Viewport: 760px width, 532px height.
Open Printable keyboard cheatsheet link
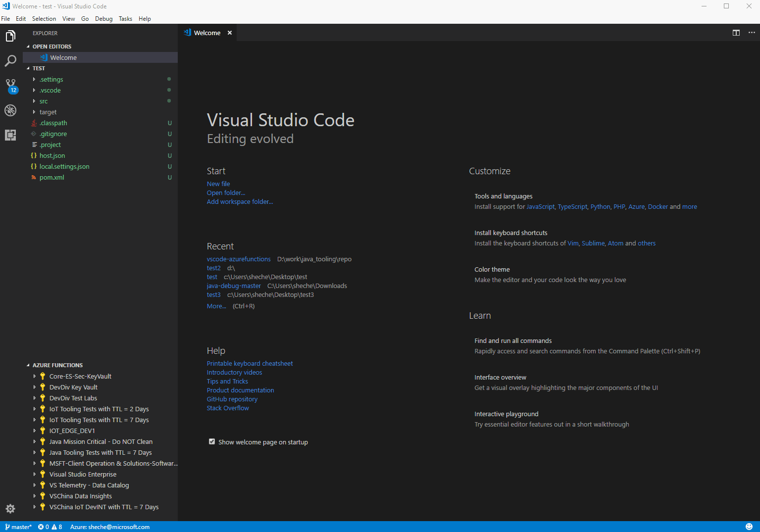tap(250, 363)
